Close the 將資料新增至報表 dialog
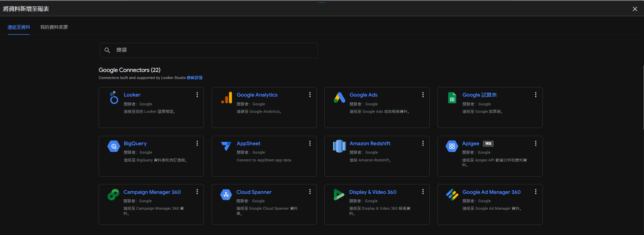 point(635,9)
